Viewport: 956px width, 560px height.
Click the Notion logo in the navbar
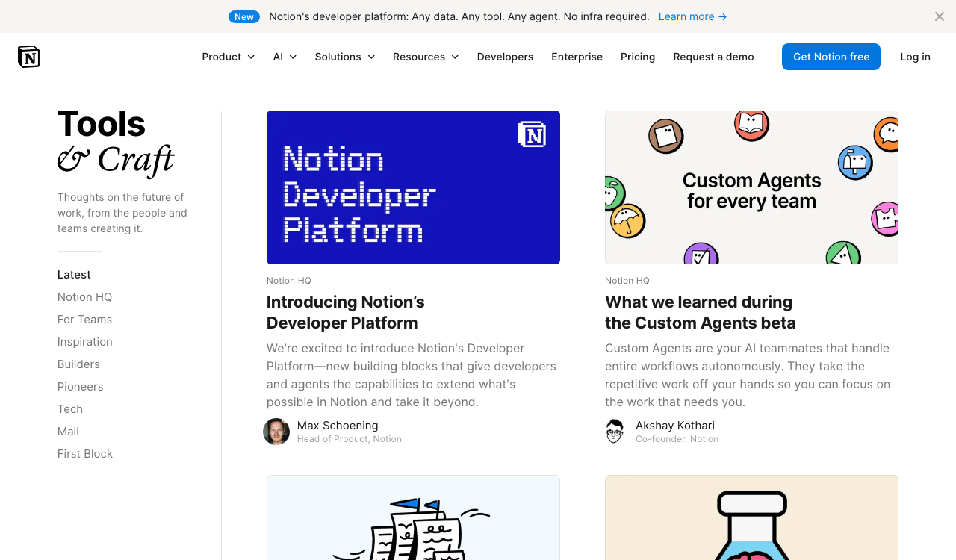28,57
